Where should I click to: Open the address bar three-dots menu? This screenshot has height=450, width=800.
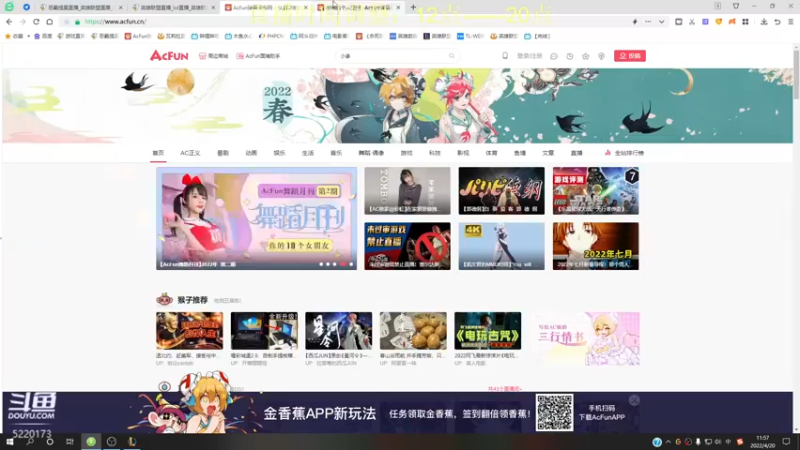[648, 22]
